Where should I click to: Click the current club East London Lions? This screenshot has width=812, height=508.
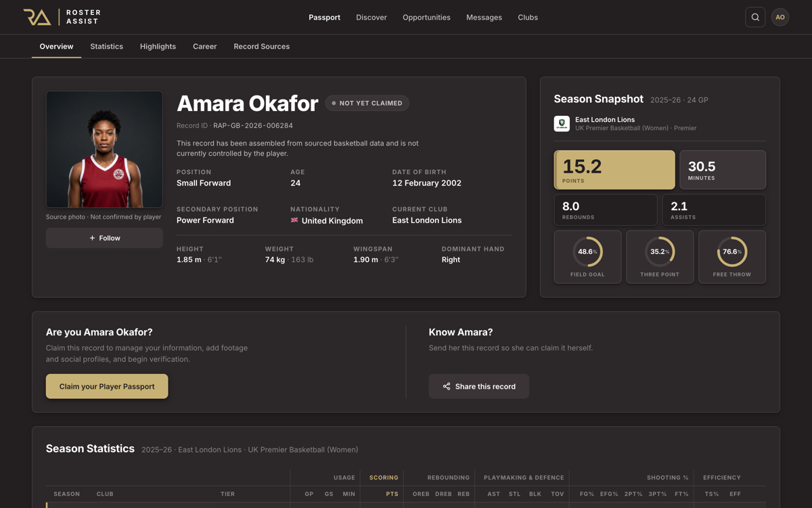(427, 220)
